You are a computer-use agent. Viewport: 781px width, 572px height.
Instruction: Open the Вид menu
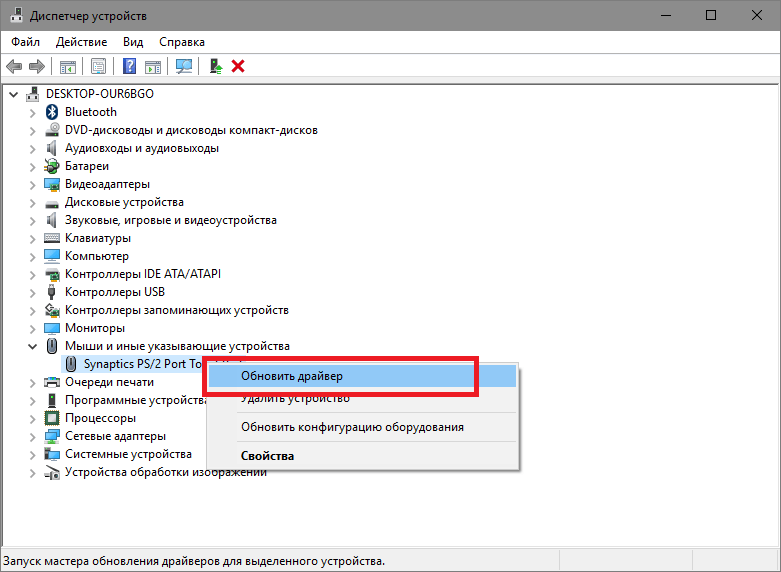point(133,42)
